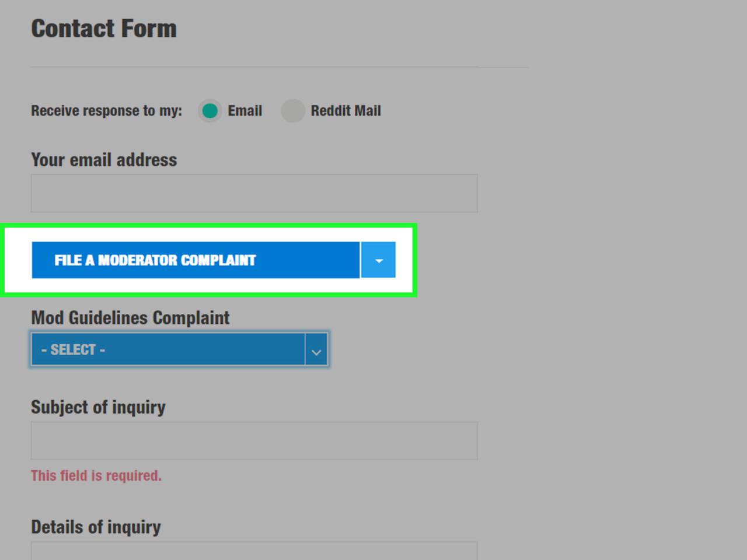Click the caret arrow beside File a Moderator Complaint
747x560 pixels.
tap(379, 260)
